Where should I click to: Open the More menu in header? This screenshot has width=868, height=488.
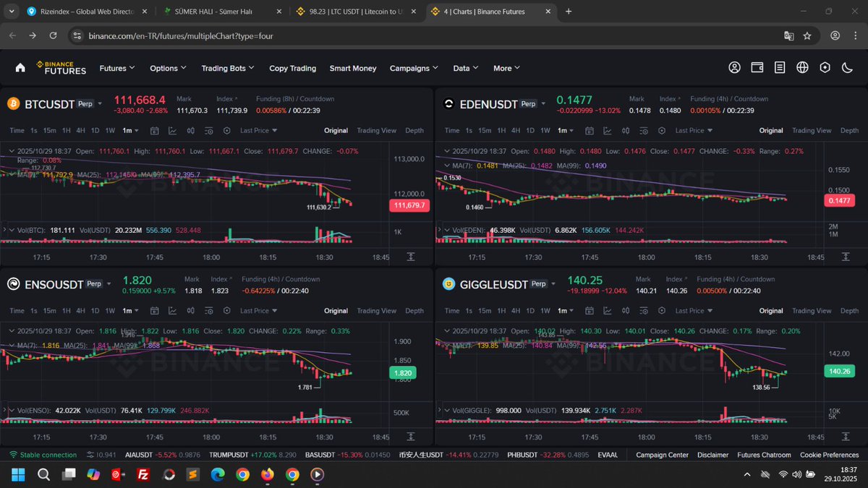[507, 68]
